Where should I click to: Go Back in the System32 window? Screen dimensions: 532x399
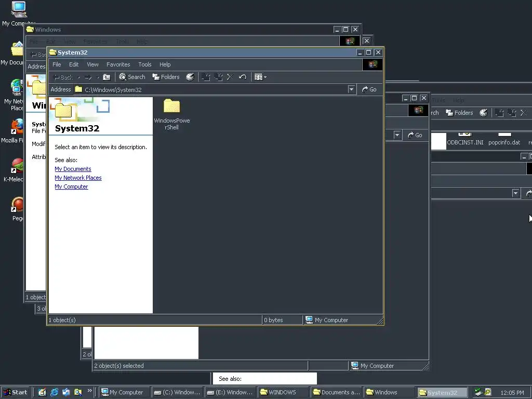click(x=63, y=77)
